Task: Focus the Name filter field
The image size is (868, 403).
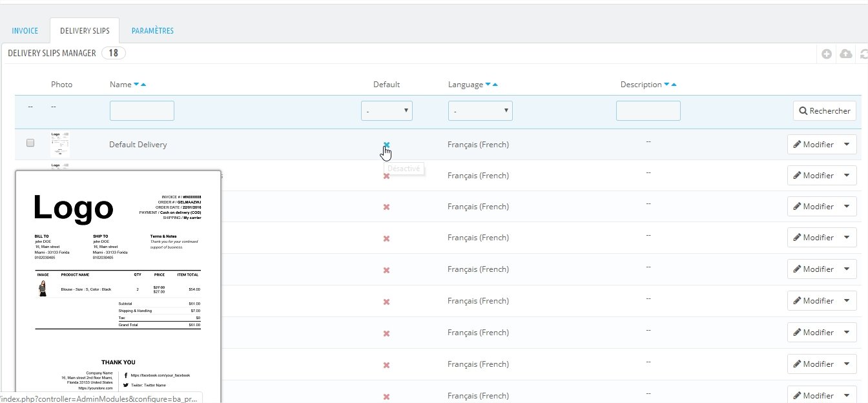Action: click(142, 110)
